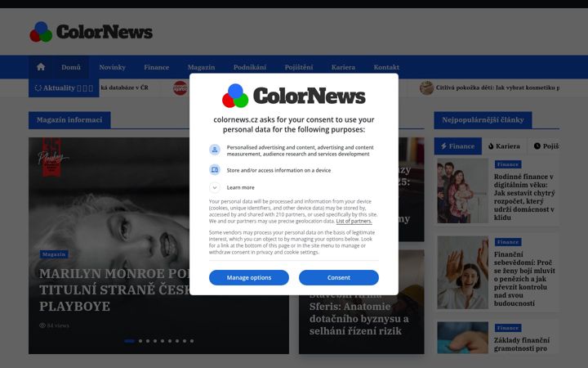Open the Domů menu item
This screenshot has width=588, height=368.
pyautogui.click(x=71, y=67)
